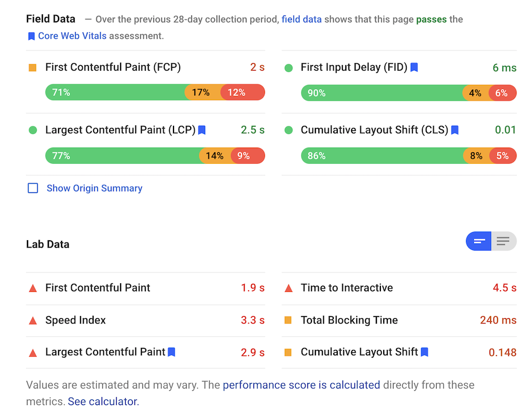
Task: Click bookmark icon next to First Input Delay
Action: [x=414, y=67]
